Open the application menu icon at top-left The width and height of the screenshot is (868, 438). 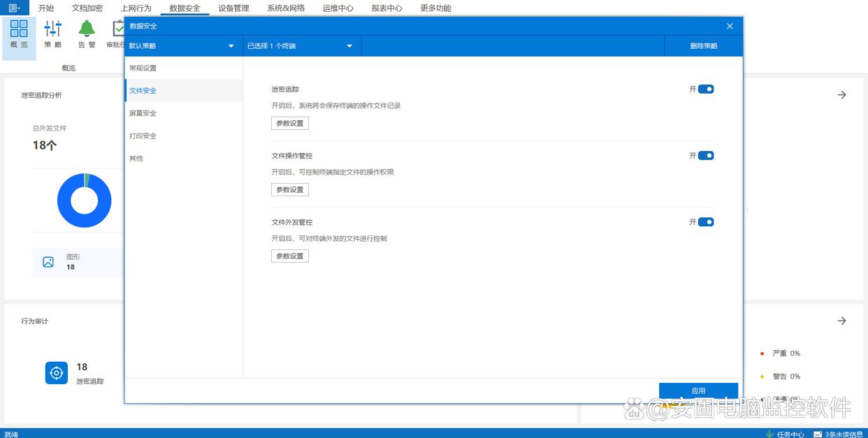14,8
